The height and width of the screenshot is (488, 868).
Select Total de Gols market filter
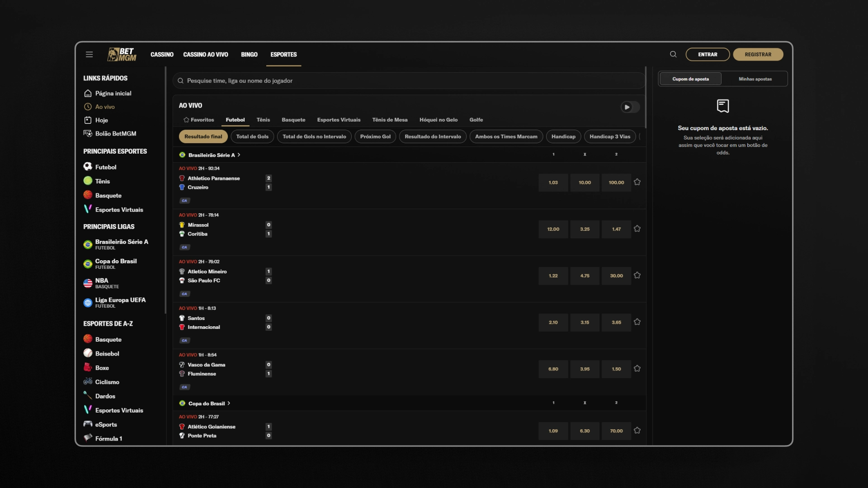252,136
